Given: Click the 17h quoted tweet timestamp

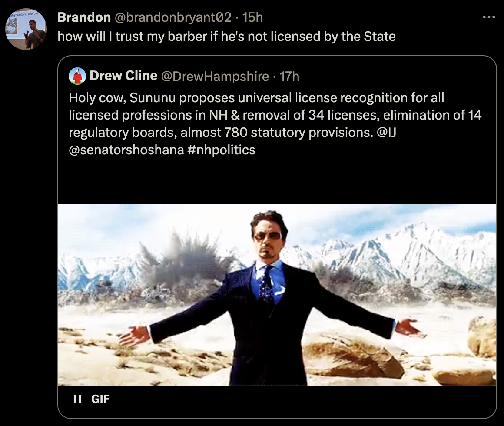Looking at the screenshot, I should pos(289,77).
